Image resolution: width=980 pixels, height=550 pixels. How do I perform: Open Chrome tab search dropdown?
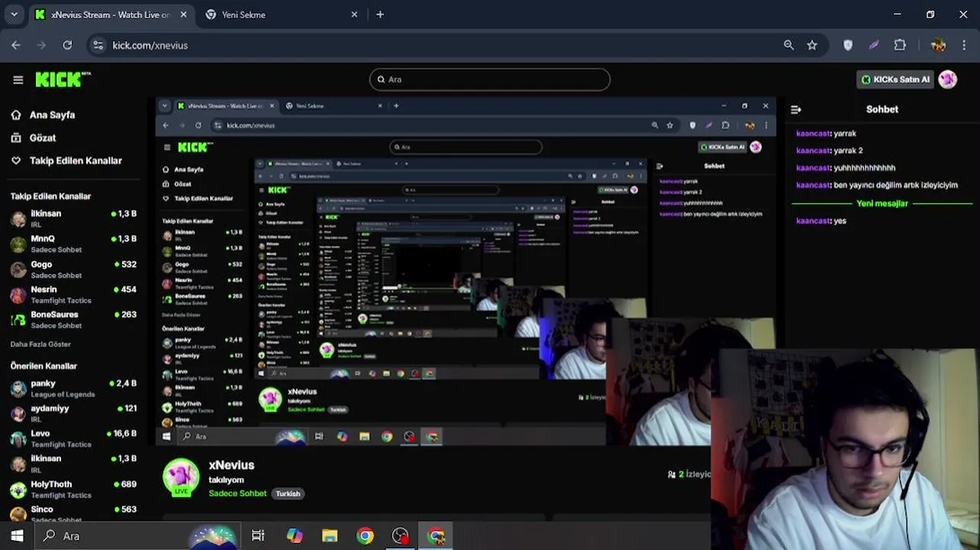(14, 15)
